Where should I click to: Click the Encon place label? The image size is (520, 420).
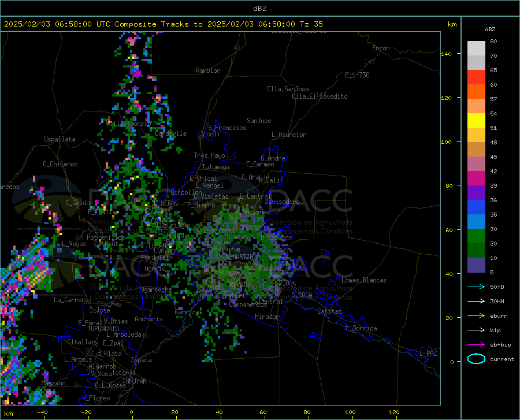381,48
